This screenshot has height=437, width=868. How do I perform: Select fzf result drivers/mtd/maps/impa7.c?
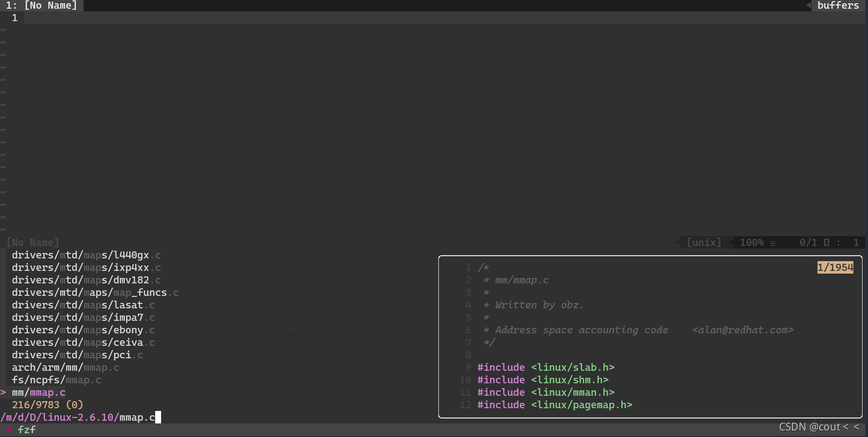click(x=84, y=318)
